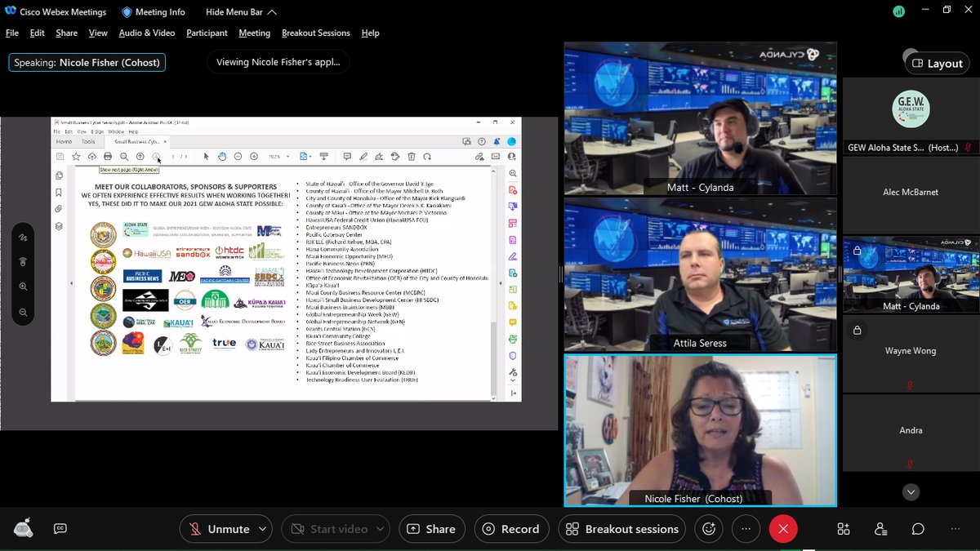The height and width of the screenshot is (551, 980).
Task: Unmute the microphone
Action: (219, 529)
